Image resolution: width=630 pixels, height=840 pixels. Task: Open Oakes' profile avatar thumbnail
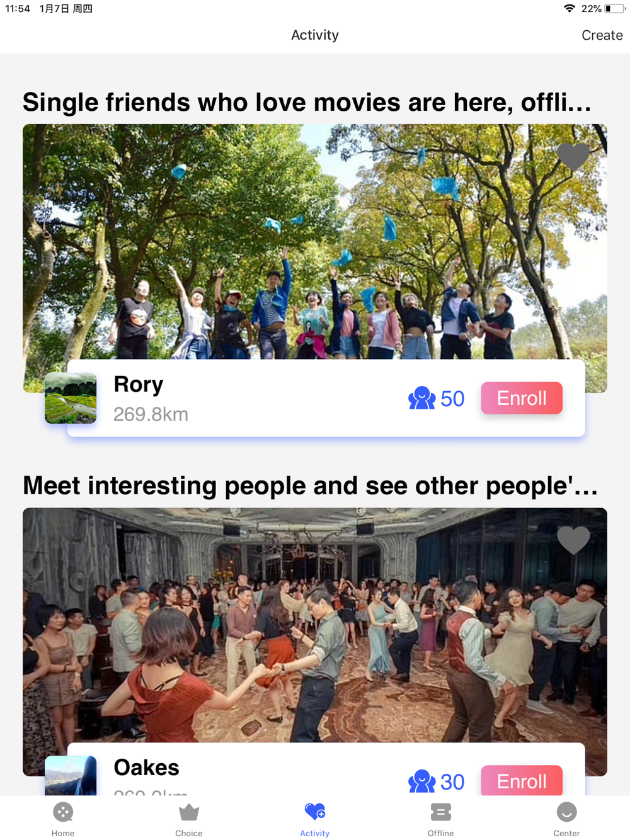click(71, 776)
